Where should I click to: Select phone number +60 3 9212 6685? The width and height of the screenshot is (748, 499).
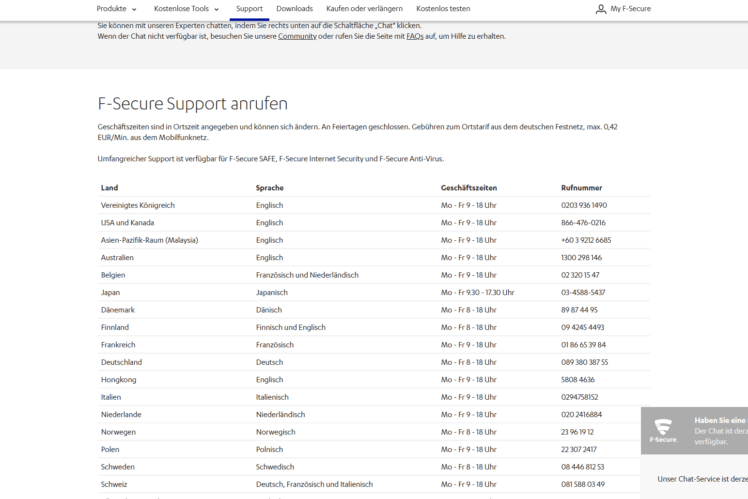coord(586,240)
